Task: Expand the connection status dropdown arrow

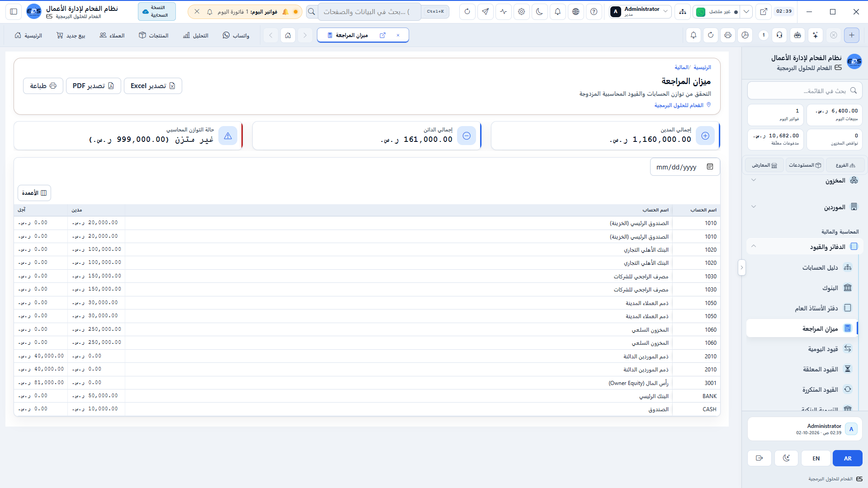Action: 746,12
